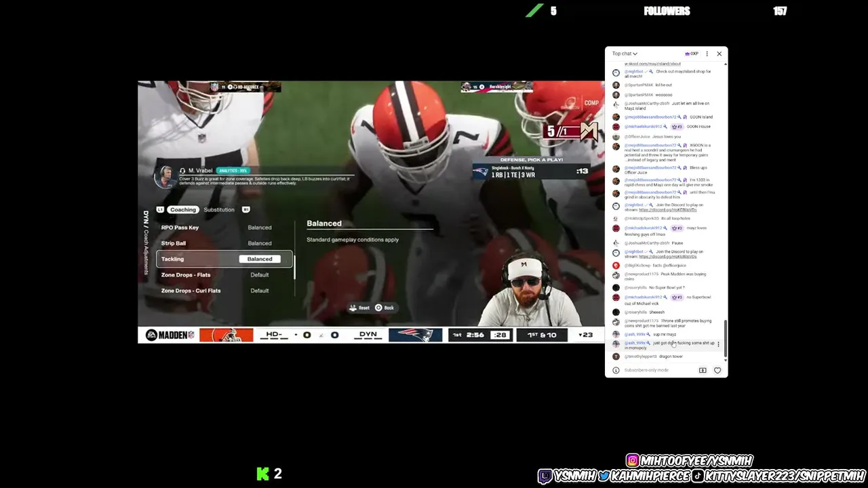Change the Tackling Balanced value

tap(260, 259)
